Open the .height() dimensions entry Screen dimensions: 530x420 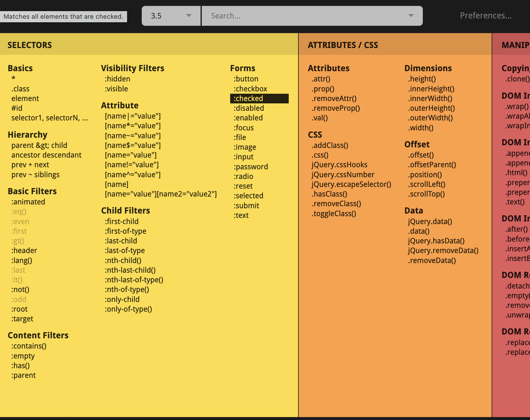tap(422, 79)
